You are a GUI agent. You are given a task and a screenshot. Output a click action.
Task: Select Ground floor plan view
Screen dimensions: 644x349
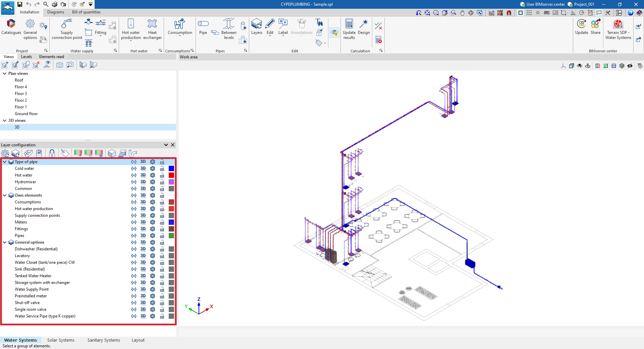26,114
